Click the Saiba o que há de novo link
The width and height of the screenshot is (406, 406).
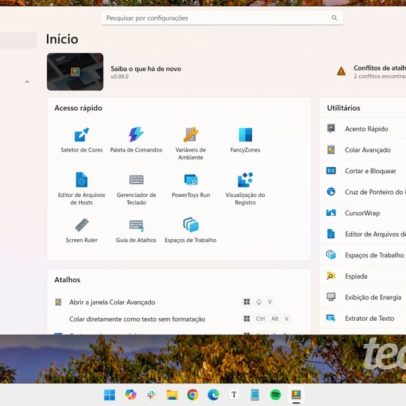click(x=146, y=69)
